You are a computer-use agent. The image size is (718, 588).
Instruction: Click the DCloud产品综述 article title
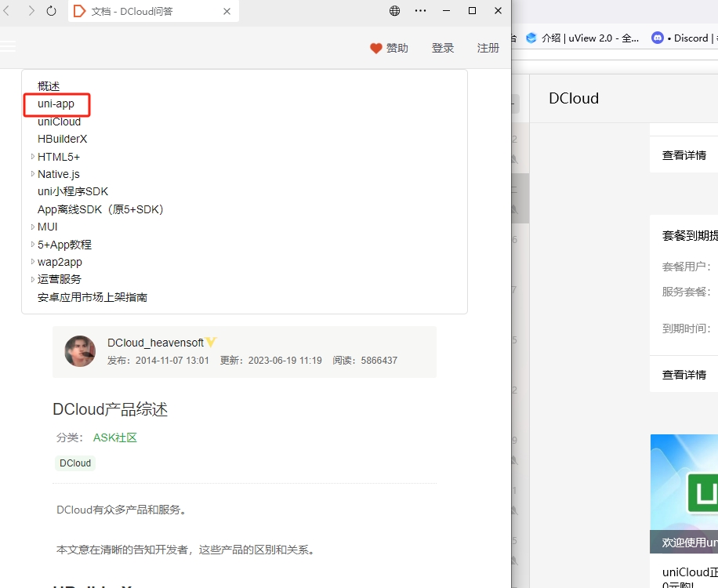[x=111, y=409]
